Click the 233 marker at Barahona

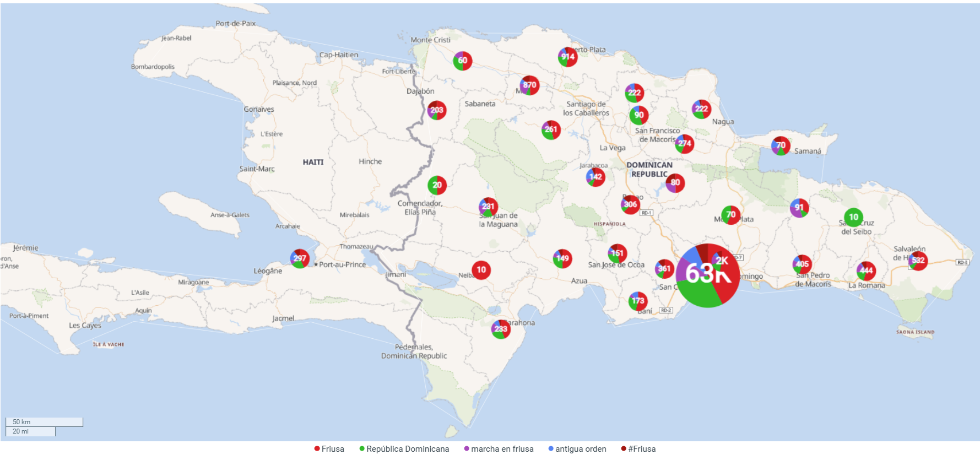(501, 329)
